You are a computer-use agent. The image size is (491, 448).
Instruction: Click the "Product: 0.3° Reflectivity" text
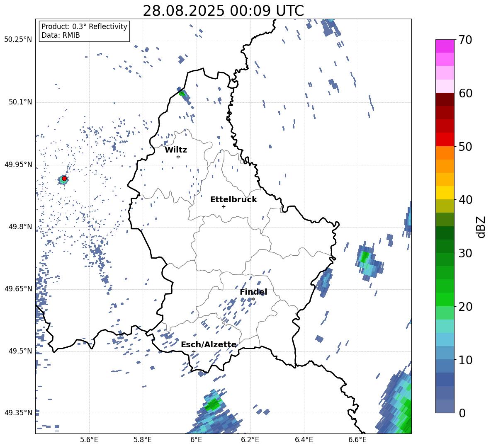coord(84,27)
